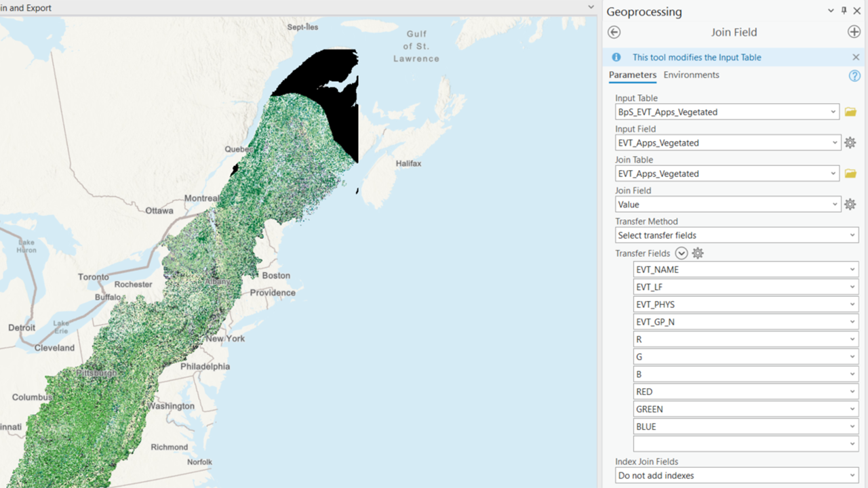This screenshot has height=488, width=868.
Task: Dismiss the Input Table modification warning
Action: coord(855,57)
